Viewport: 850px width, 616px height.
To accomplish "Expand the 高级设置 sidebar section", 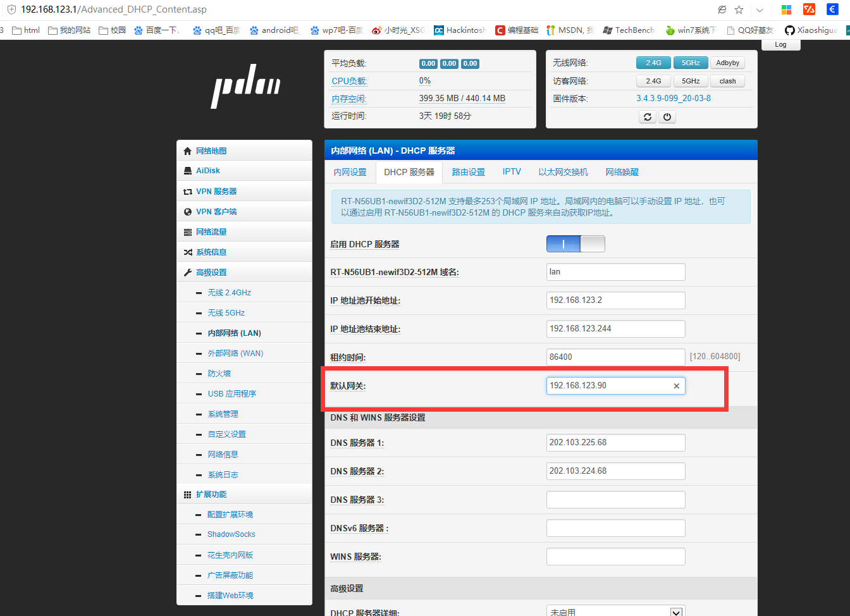I will click(x=211, y=273).
